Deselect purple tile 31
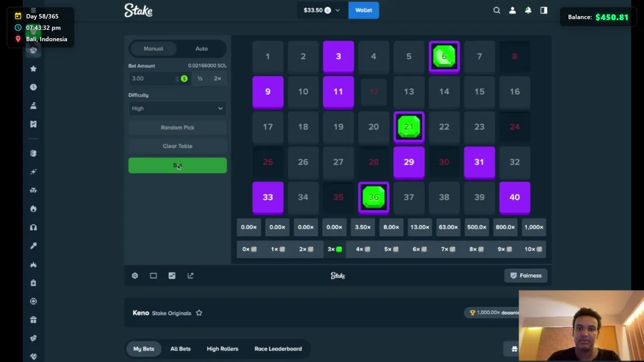 (x=479, y=162)
